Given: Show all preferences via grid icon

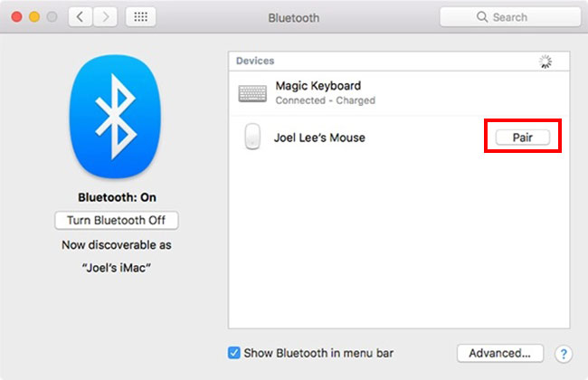Looking at the screenshot, I should 140,17.
